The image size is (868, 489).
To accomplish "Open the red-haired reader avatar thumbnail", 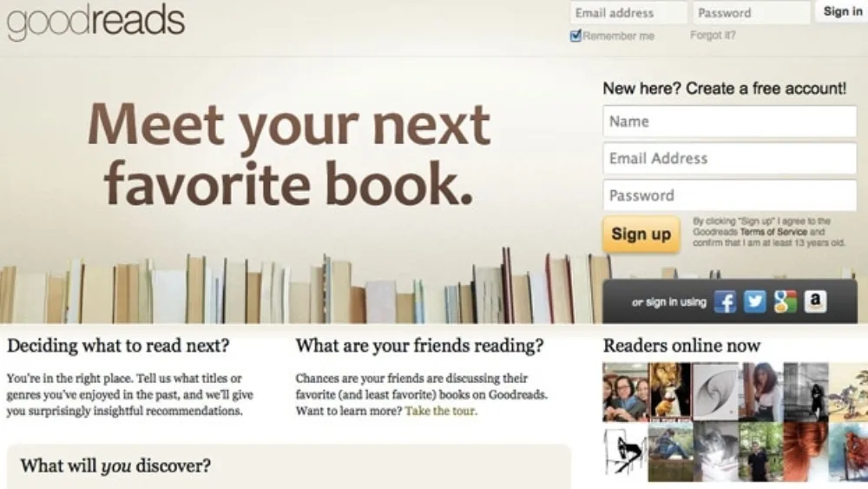I will (x=806, y=451).
